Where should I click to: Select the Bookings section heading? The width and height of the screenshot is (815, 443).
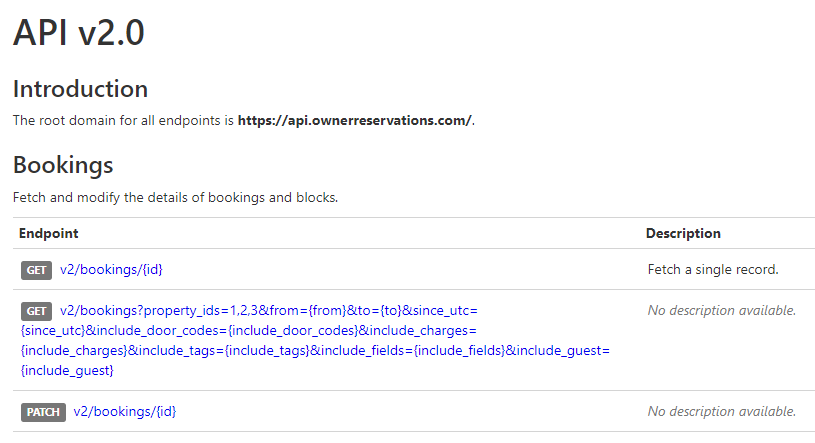pyautogui.click(x=63, y=164)
